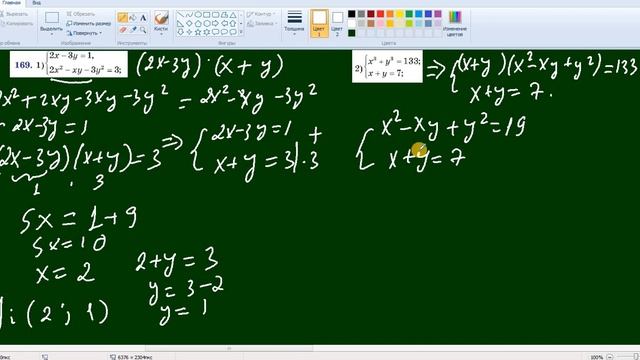Click the Кисти brushes icon
Viewport: 640px width, 360px height.
[x=161, y=18]
